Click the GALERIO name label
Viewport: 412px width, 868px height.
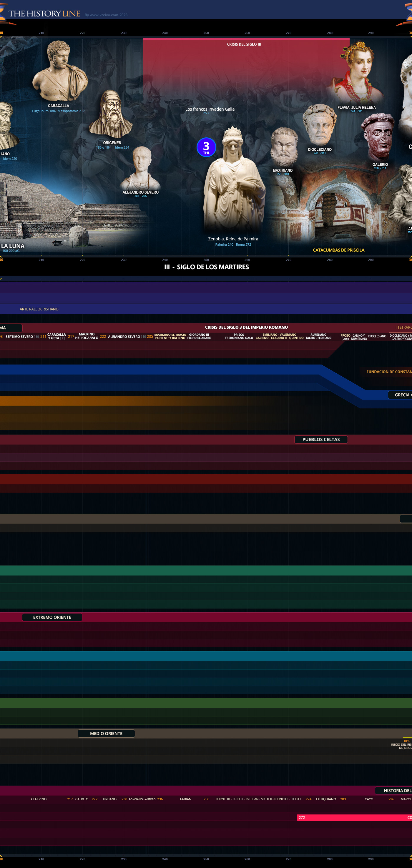380,165
